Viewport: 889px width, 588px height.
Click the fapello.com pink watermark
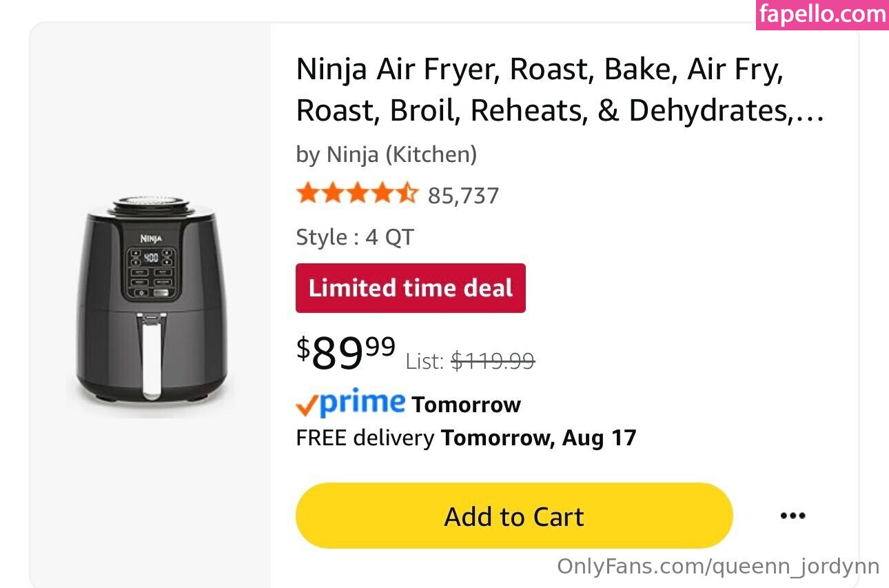pos(821,14)
